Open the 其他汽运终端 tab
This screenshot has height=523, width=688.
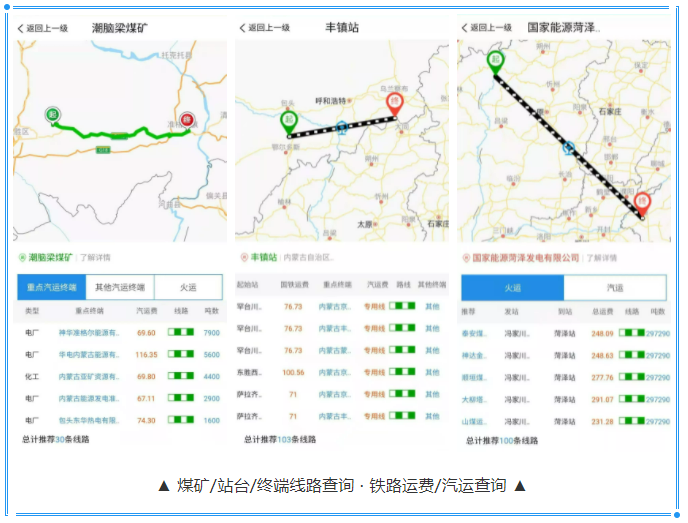[x=120, y=287]
